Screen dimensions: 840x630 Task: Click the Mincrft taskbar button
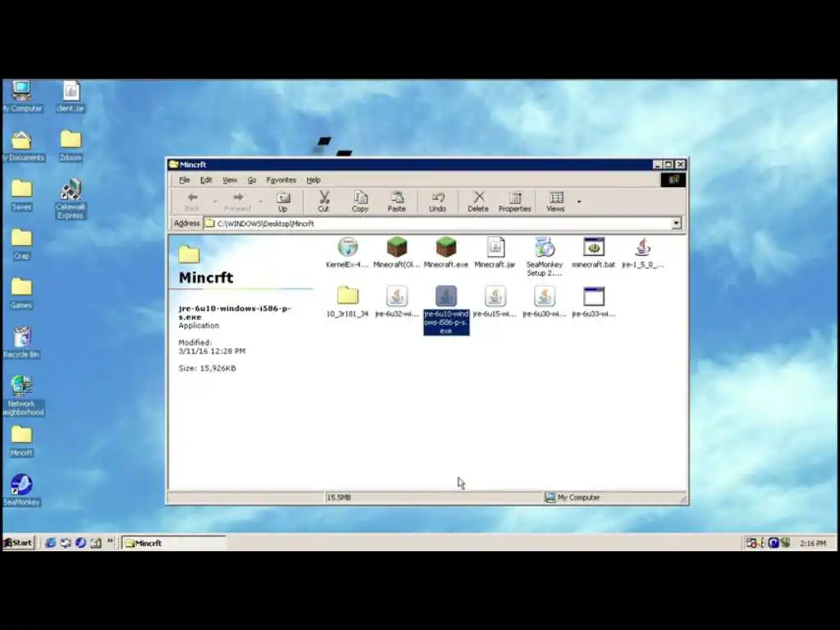(x=174, y=543)
